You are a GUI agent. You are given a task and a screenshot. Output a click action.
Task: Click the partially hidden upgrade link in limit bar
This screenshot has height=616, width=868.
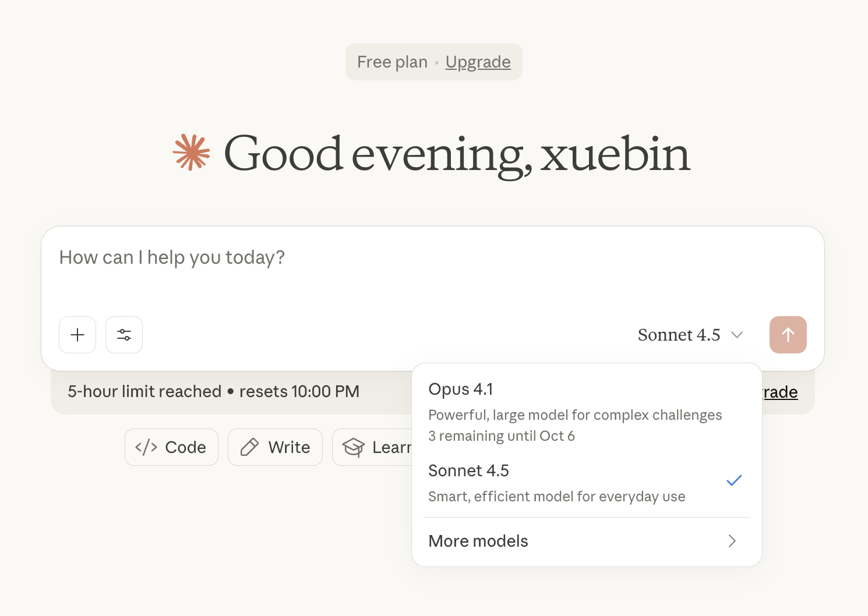(780, 392)
